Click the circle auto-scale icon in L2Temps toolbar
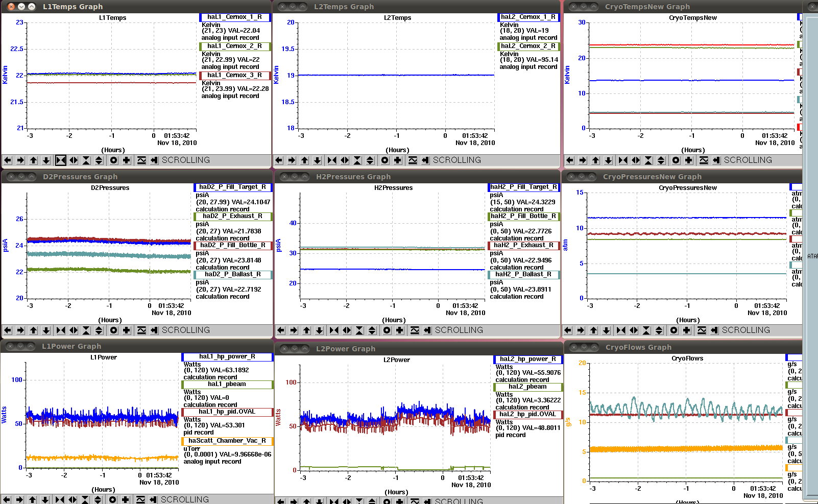The image size is (818, 504). point(385,160)
